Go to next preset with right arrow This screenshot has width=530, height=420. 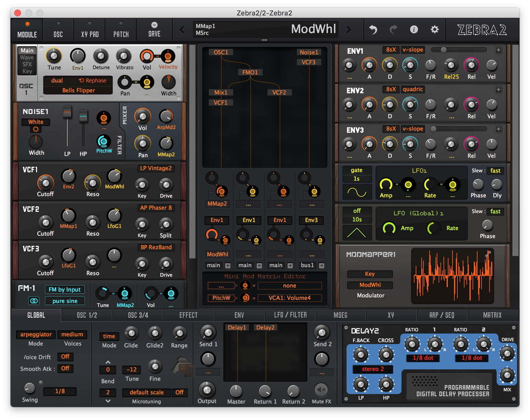(349, 30)
